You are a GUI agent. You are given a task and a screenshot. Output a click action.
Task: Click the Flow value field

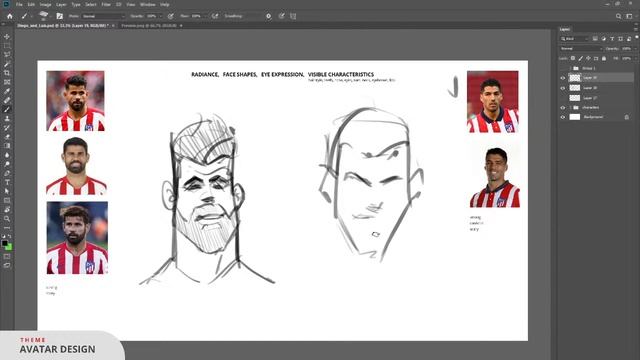tap(197, 16)
